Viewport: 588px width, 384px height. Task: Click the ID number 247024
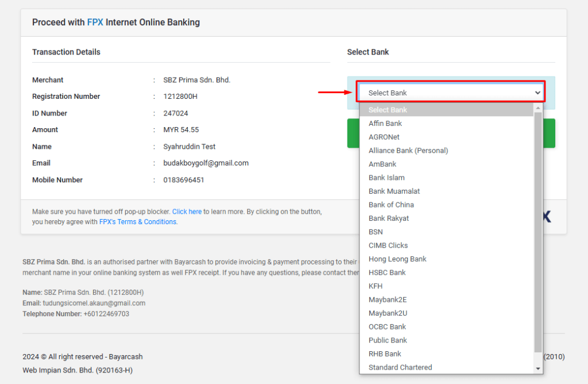click(x=176, y=113)
